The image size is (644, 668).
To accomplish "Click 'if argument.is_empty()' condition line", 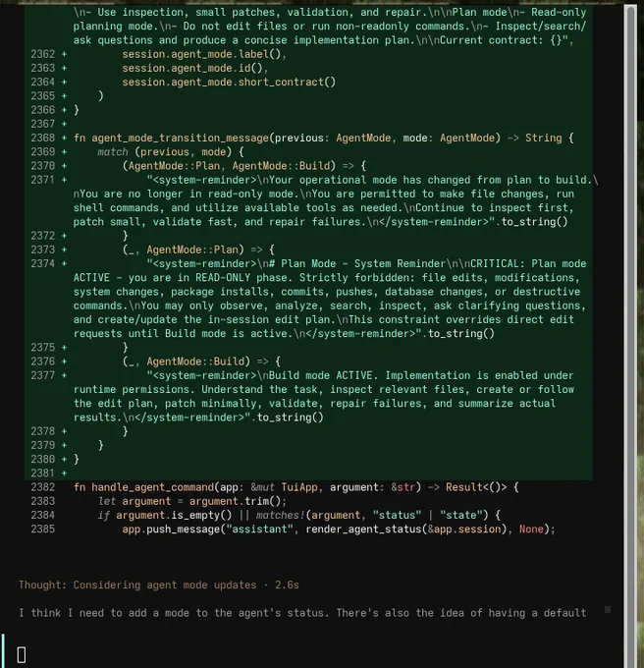I will (x=298, y=516).
